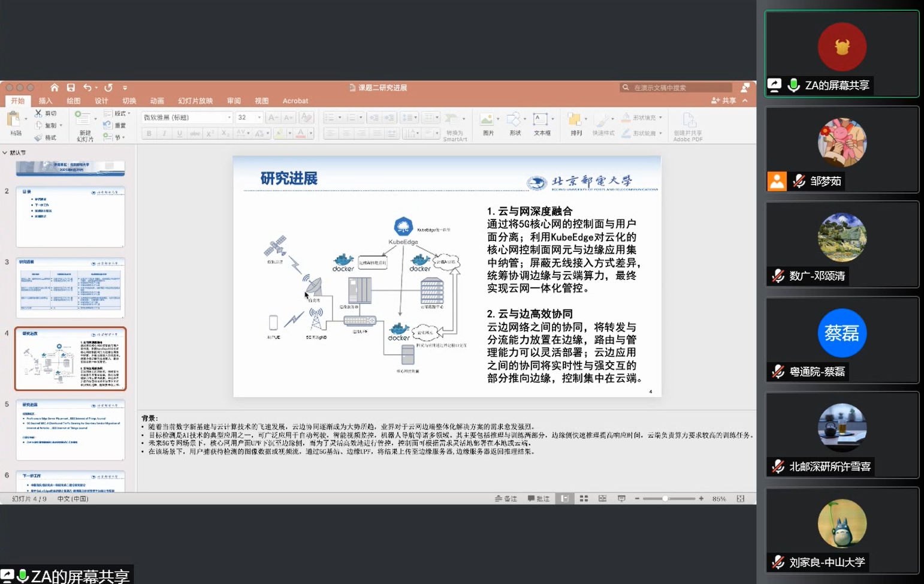Image resolution: width=924 pixels, height=584 pixels.
Task: Select slide 3 thumbnail
Action: coord(71,288)
